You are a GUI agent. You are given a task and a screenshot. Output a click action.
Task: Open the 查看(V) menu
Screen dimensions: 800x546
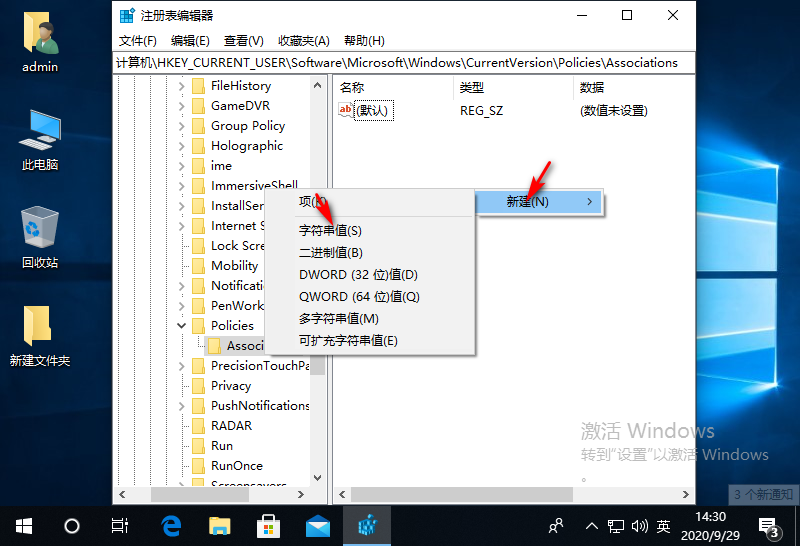[x=243, y=41]
